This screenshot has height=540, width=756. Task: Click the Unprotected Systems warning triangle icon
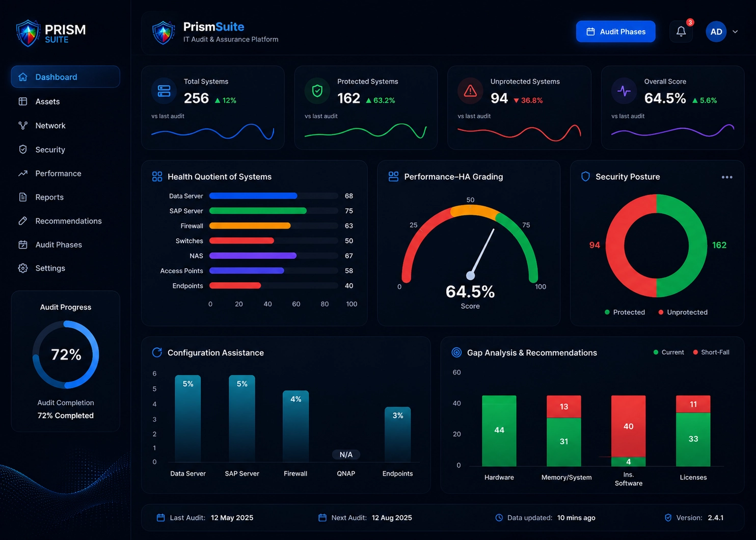click(x=470, y=91)
